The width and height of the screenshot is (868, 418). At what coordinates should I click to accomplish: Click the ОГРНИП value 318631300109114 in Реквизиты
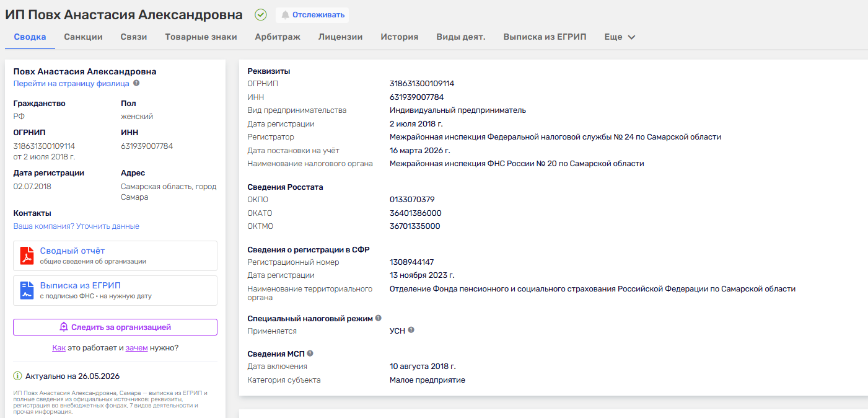tap(422, 84)
